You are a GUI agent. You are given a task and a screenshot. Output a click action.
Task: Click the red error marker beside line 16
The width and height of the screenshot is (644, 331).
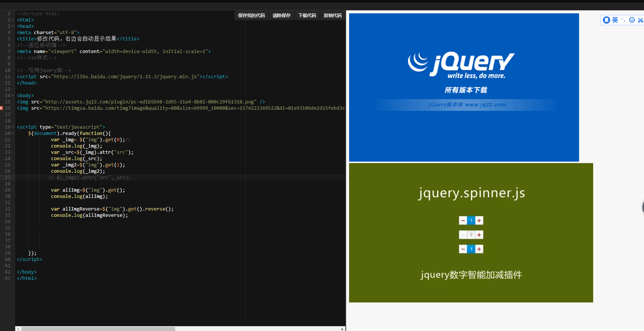pos(1,108)
